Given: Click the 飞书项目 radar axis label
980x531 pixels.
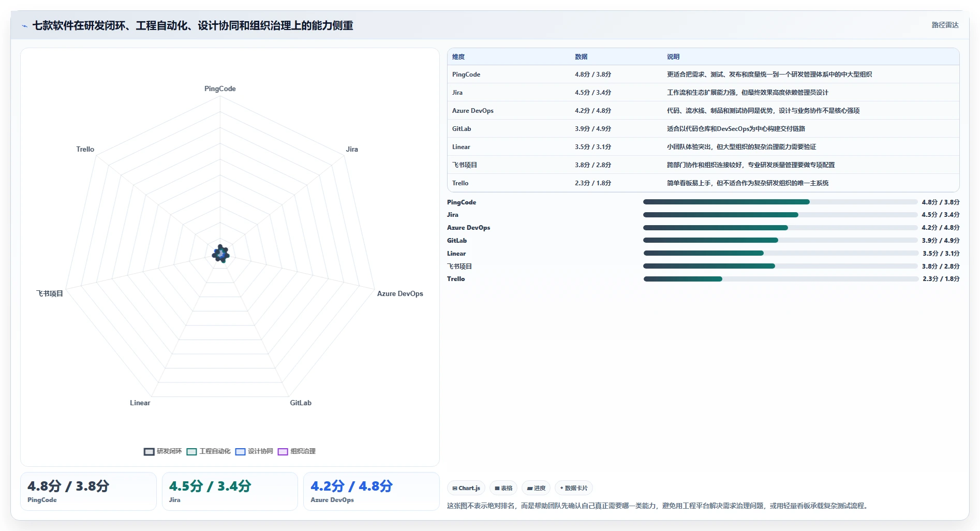Looking at the screenshot, I should coord(50,293).
